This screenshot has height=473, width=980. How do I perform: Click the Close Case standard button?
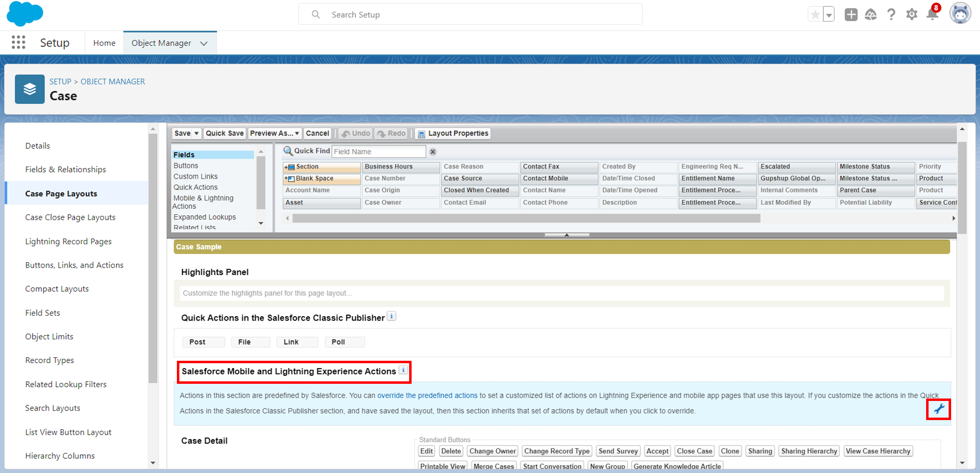point(694,451)
